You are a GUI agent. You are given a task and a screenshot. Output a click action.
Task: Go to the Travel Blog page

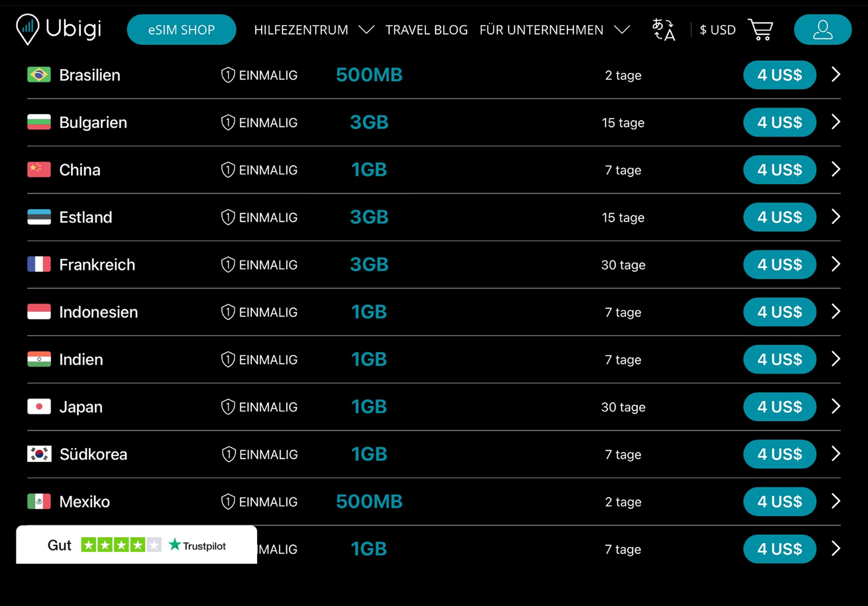(426, 29)
